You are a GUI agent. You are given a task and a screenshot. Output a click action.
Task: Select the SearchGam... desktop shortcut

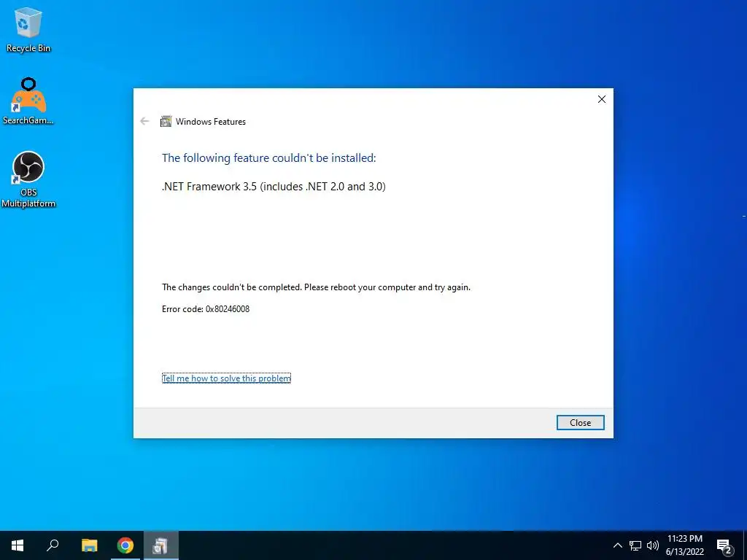[x=28, y=101]
